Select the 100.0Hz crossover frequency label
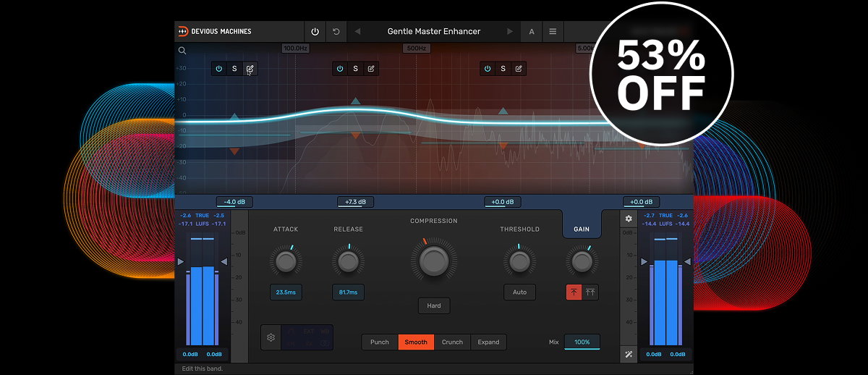The width and height of the screenshot is (868, 375). tap(295, 49)
